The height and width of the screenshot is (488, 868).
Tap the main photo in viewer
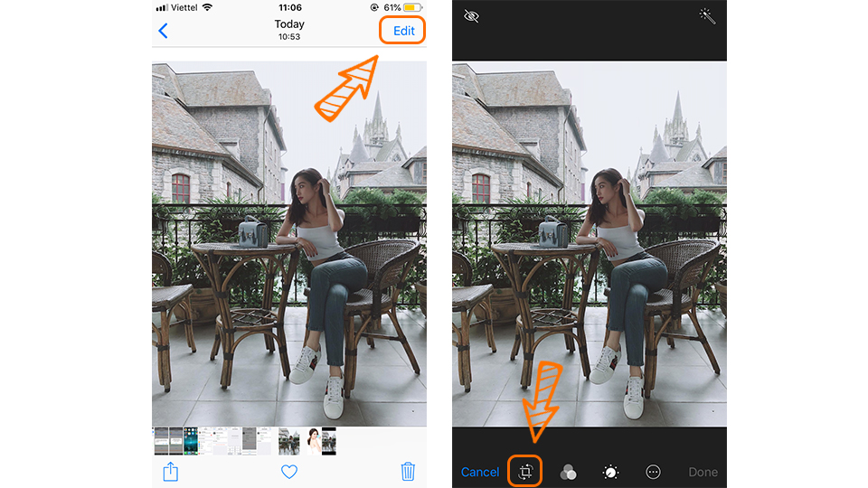(289, 243)
